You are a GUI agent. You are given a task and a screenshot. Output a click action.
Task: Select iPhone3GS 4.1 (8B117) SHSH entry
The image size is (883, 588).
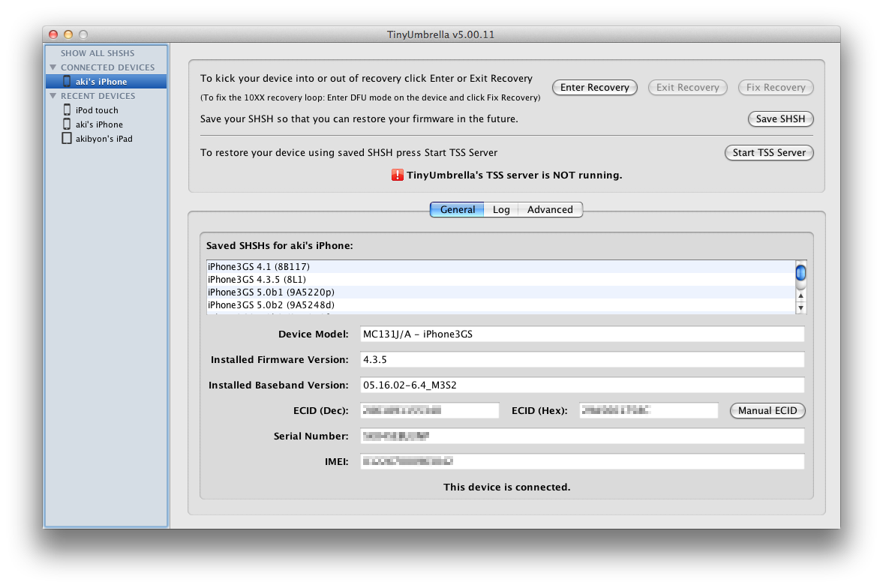coord(500,266)
